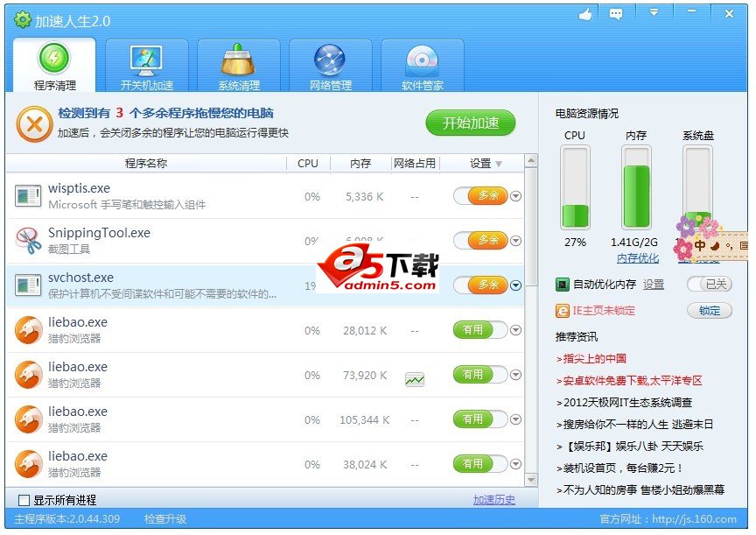Click the liebao.exe icon with 28,012 K
The height and width of the screenshot is (535, 756).
(29, 330)
